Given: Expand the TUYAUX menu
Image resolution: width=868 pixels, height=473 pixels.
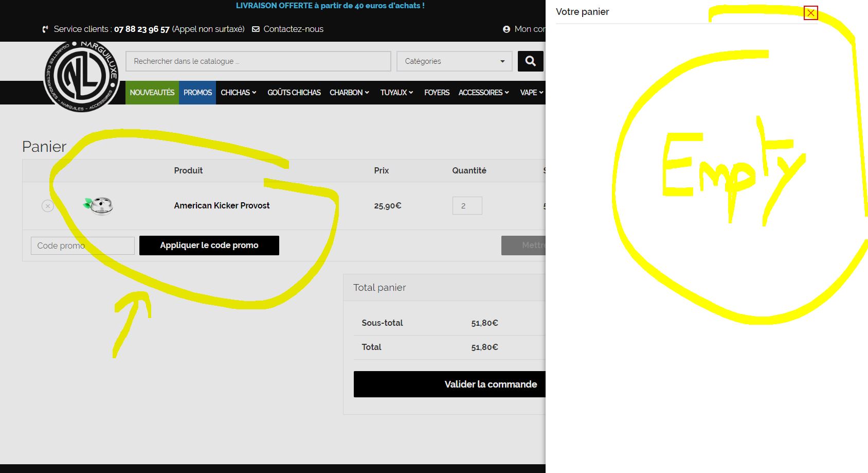Looking at the screenshot, I should tap(396, 93).
